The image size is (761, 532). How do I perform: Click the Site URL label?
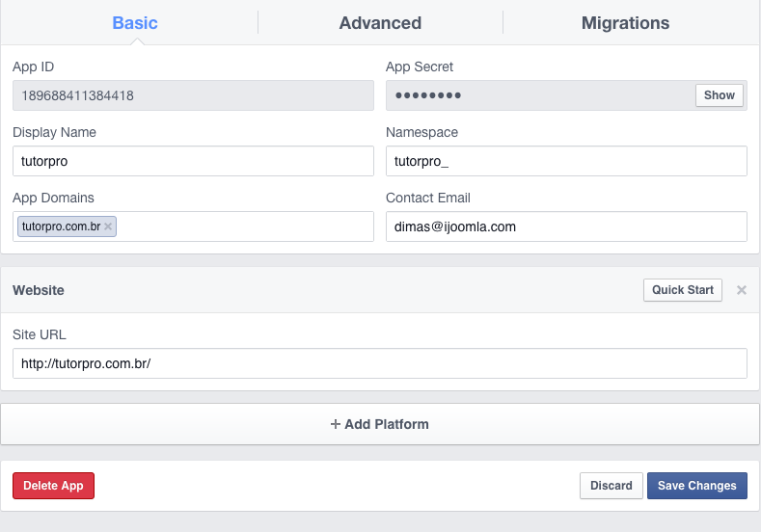click(40, 334)
